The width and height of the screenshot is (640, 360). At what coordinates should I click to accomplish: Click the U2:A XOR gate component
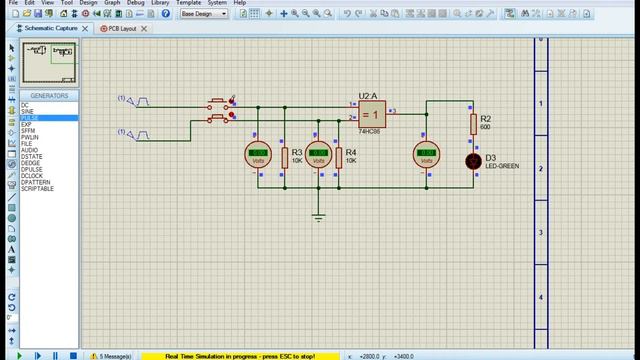coord(372,114)
